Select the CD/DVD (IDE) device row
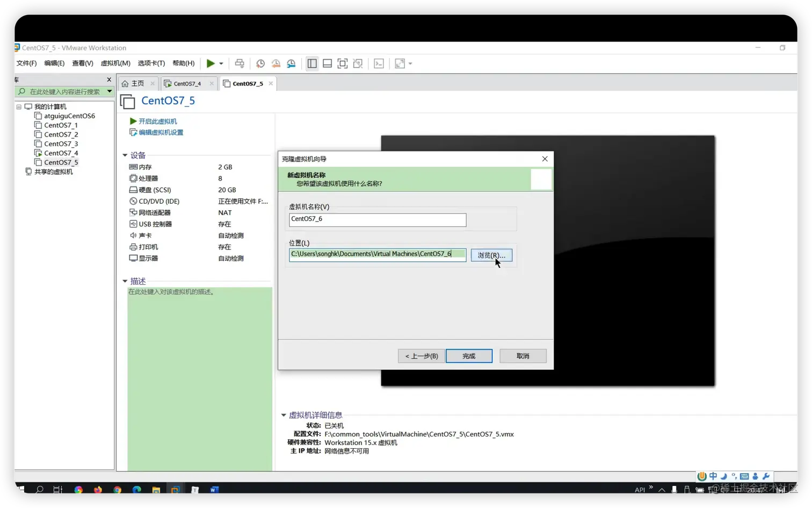 tap(199, 201)
